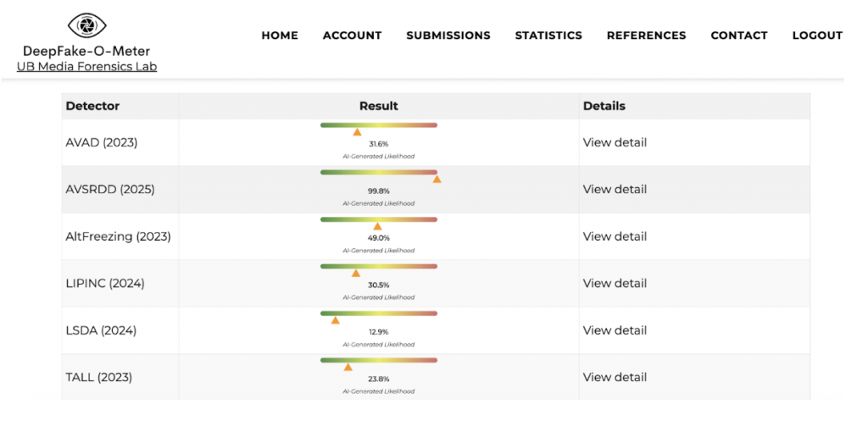
Task: Open the REFERENCES page
Action: point(646,36)
